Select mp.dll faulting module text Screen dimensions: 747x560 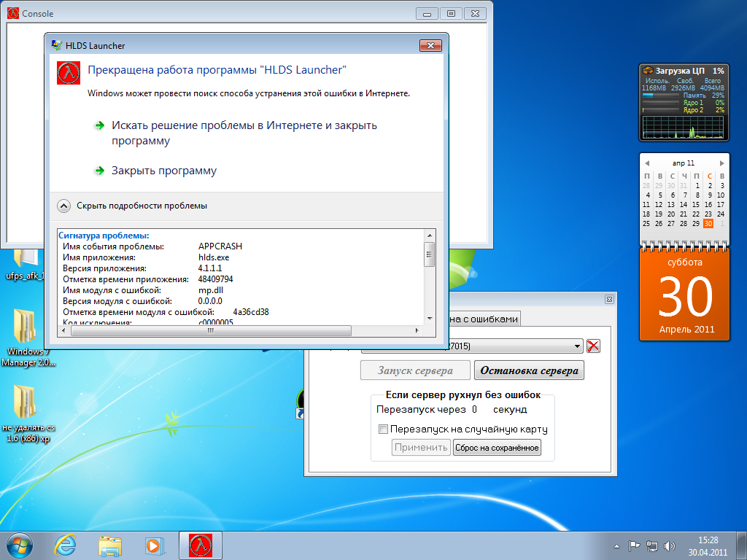pos(211,290)
